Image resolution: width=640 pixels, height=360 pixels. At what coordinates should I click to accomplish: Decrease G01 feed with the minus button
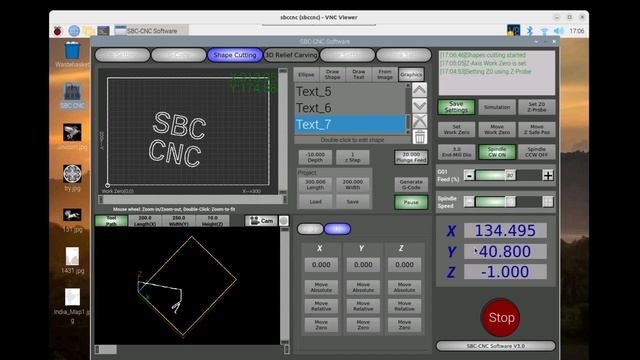[469, 176]
